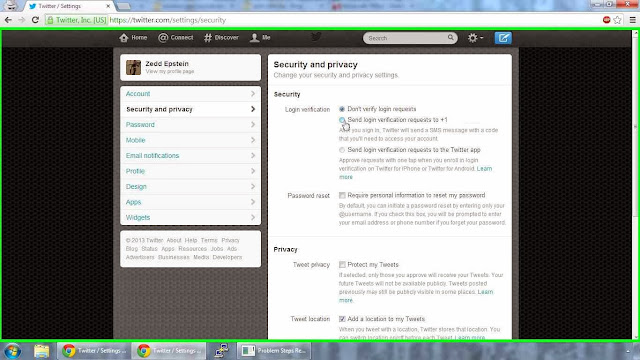Open the Chrome menu button

click(x=632, y=20)
